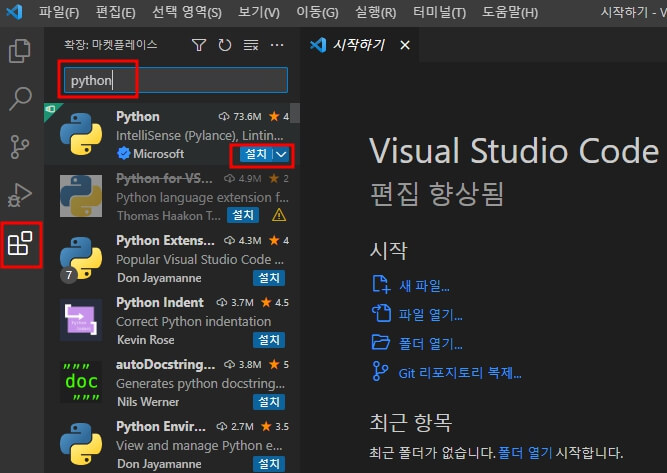667x473 pixels.
Task: Clear extension search results icon
Action: [251, 45]
